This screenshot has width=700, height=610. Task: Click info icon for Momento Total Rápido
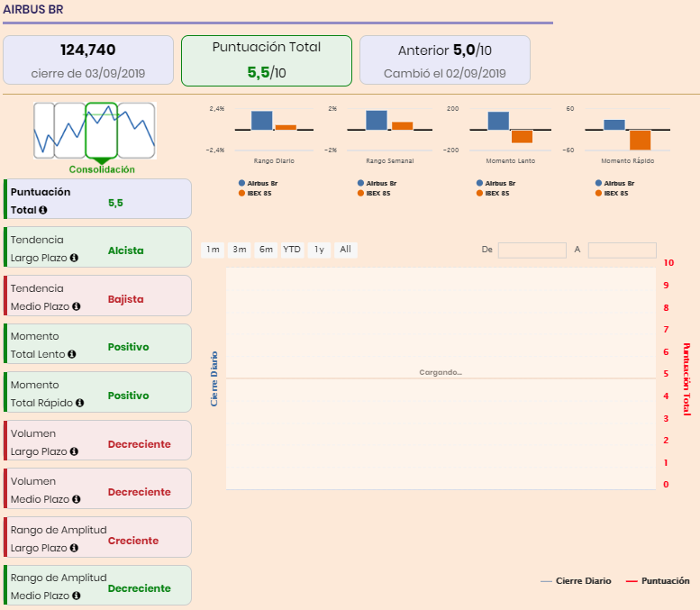pyautogui.click(x=79, y=403)
